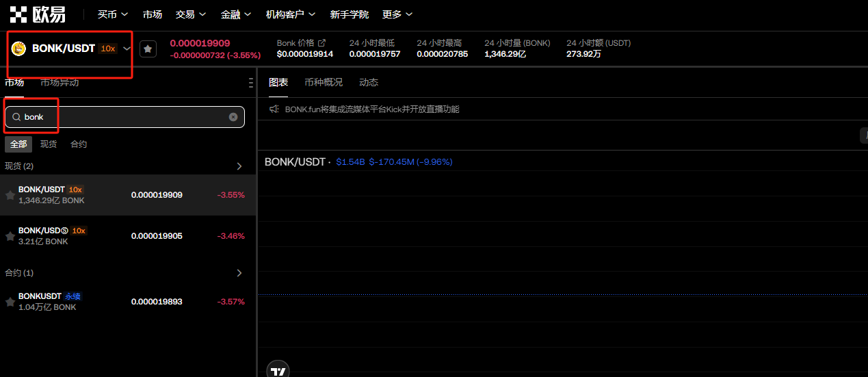Click the chart change $-170.45M (-9.96%)
The height and width of the screenshot is (377, 868).
[x=410, y=162]
